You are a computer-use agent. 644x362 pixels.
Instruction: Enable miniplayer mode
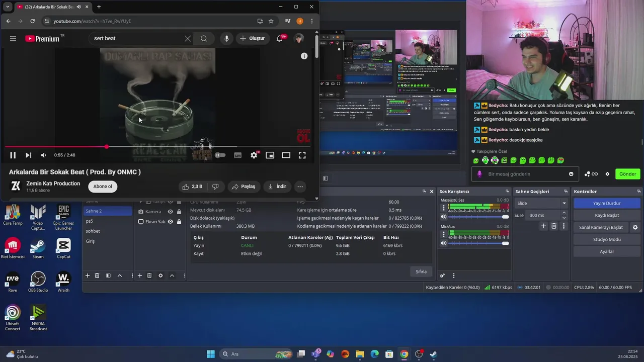click(270, 155)
